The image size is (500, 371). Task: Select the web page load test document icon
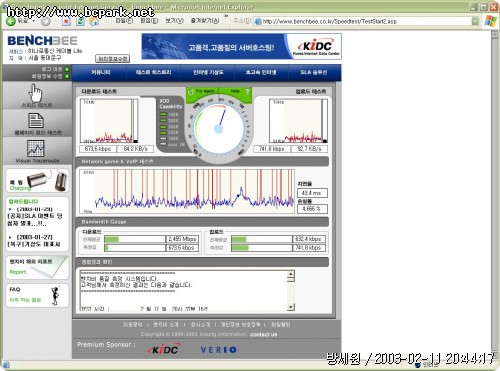coord(36,120)
